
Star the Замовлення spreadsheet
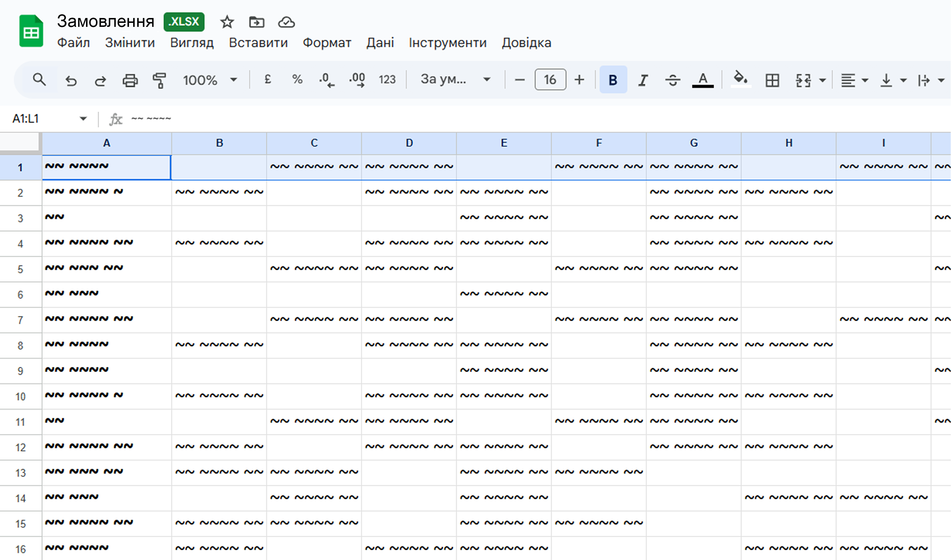coord(227,22)
